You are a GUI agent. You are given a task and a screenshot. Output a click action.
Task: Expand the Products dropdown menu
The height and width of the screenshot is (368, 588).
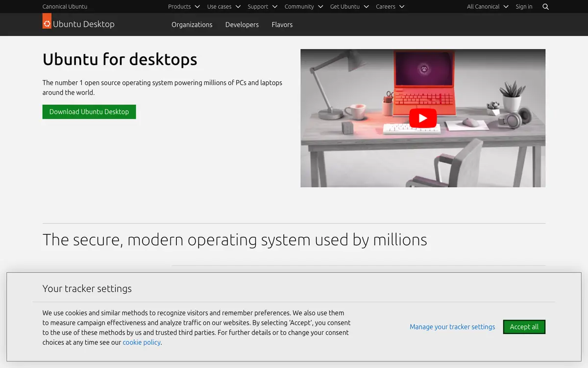184,7
